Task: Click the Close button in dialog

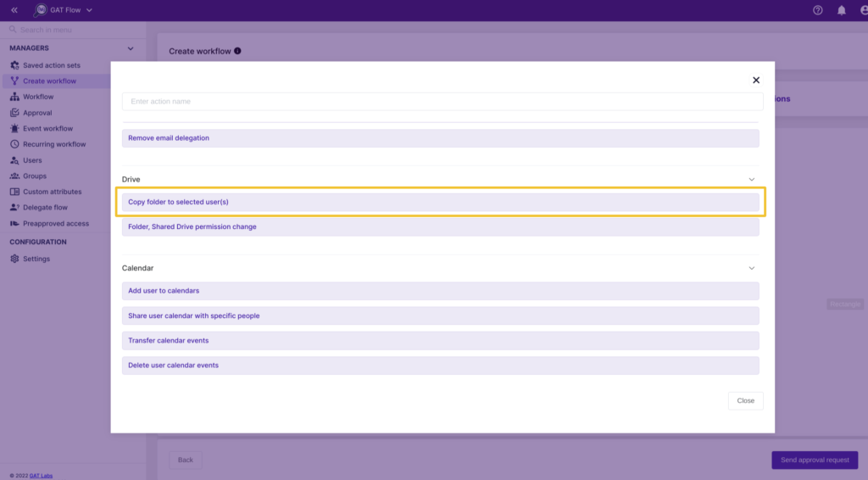Action: tap(745, 401)
